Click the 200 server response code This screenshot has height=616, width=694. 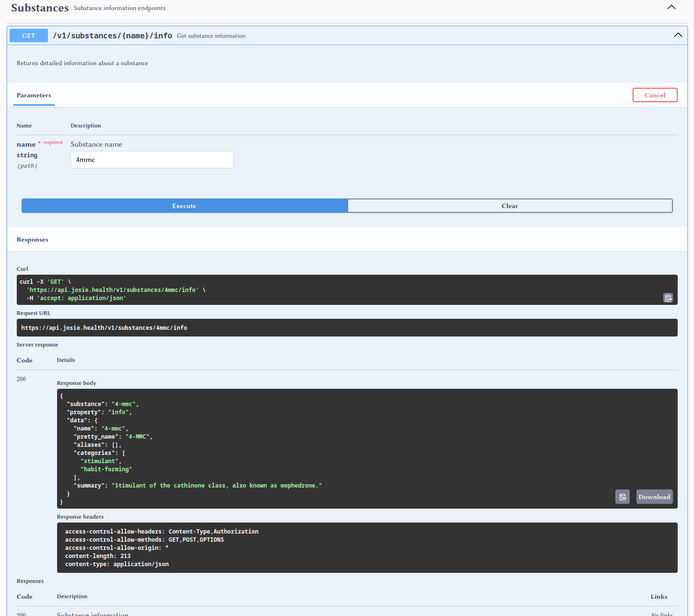[21, 379]
